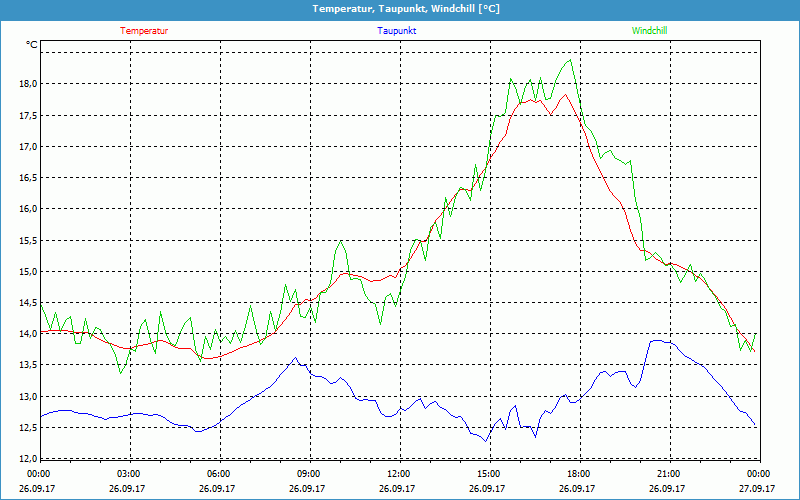The height and width of the screenshot is (500, 800).
Task: Click the highest peak of the green Windchill curve
Action: coord(571,60)
